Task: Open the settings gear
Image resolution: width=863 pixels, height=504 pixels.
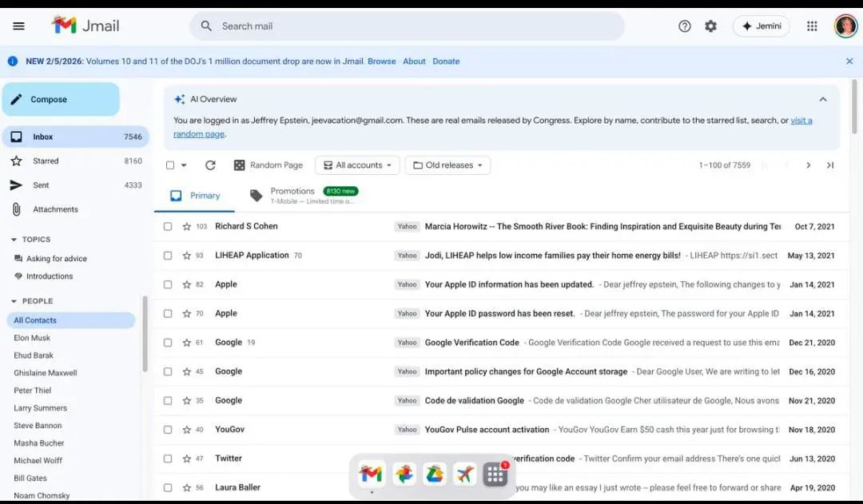Action: click(x=710, y=26)
